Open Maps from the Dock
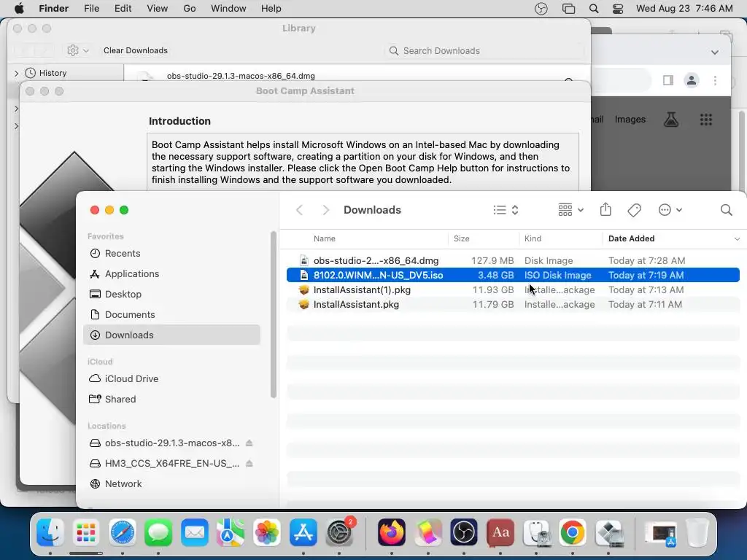Viewport: 747px width, 560px height. click(x=231, y=532)
